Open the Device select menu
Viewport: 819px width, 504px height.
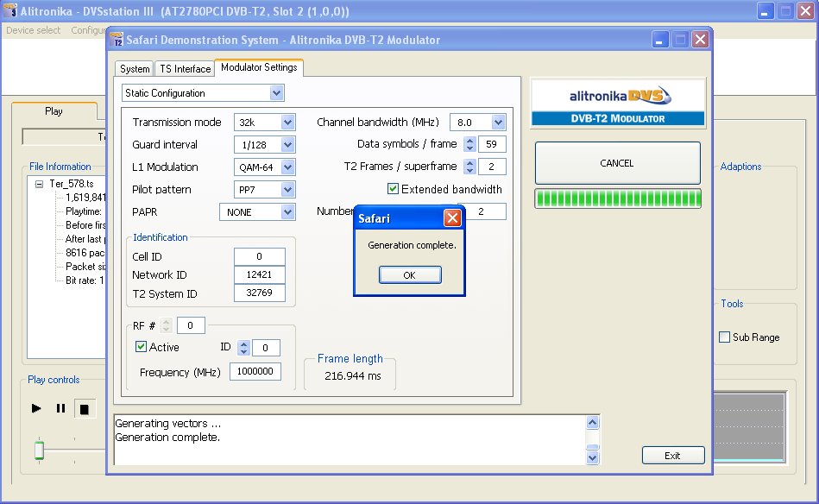pyautogui.click(x=34, y=30)
